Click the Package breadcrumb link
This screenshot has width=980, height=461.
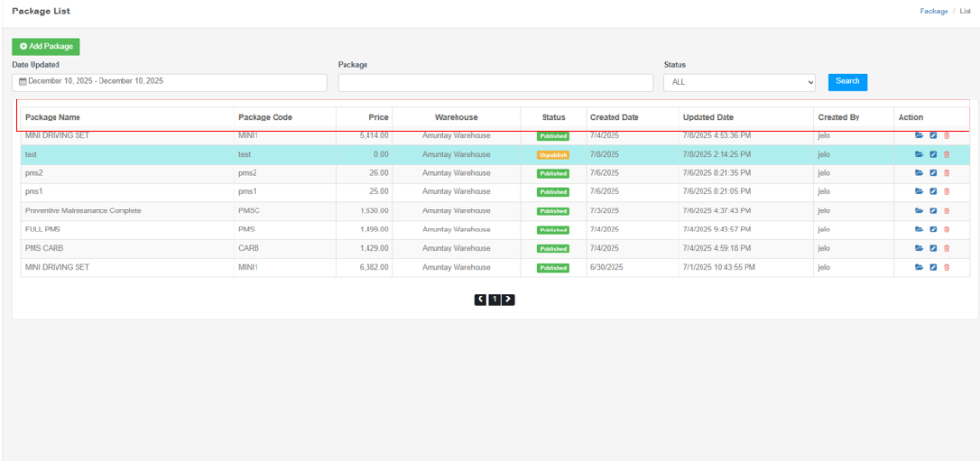[933, 11]
